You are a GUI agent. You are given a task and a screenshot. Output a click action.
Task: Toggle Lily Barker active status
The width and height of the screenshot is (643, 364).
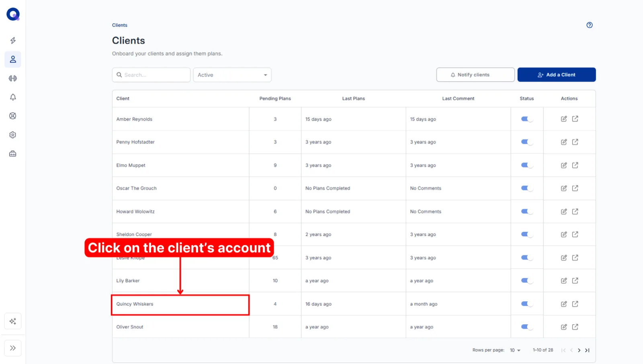(x=527, y=280)
